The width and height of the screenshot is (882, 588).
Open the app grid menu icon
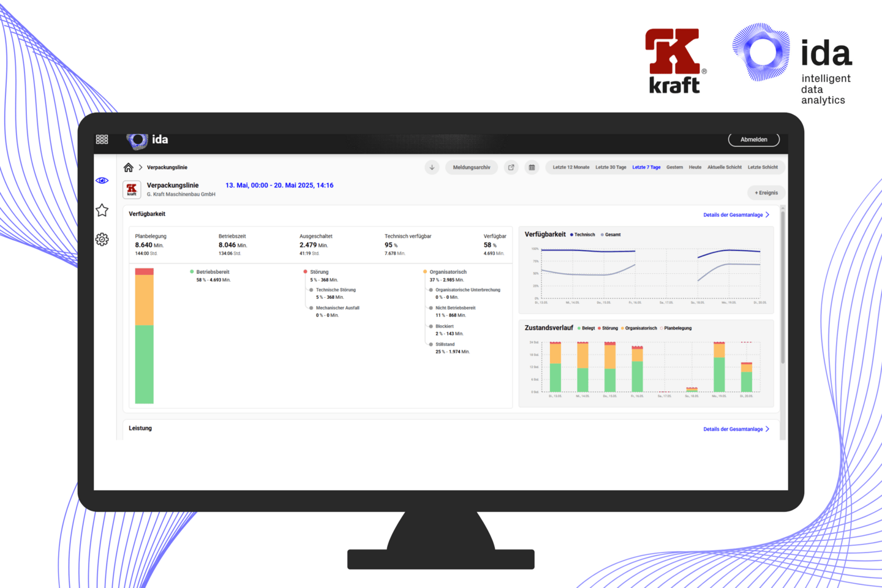pyautogui.click(x=102, y=140)
